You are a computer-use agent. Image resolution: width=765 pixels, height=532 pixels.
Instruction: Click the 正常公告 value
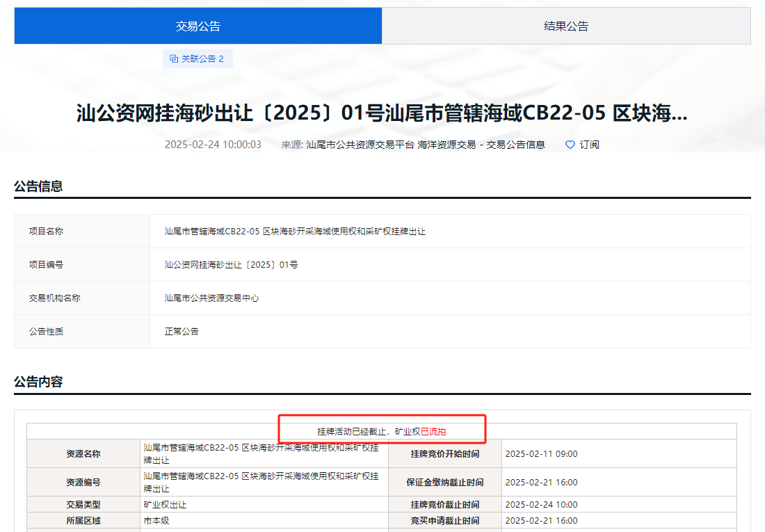pyautogui.click(x=182, y=332)
